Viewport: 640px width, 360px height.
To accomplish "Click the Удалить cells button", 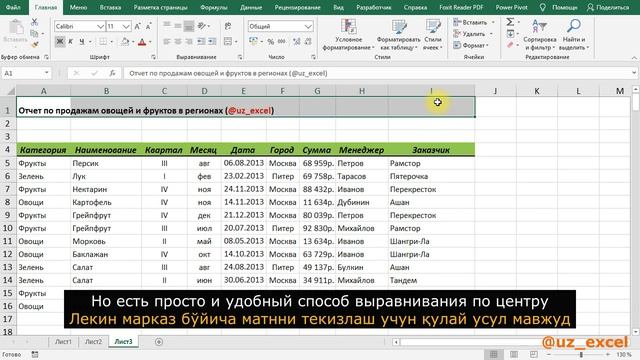I will (473, 34).
